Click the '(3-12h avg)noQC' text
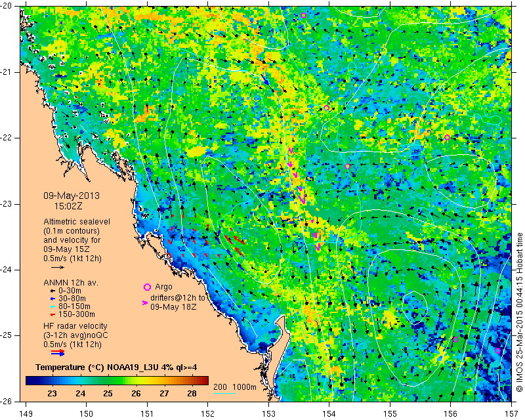The height and width of the screenshot is (420, 525). click(75, 335)
